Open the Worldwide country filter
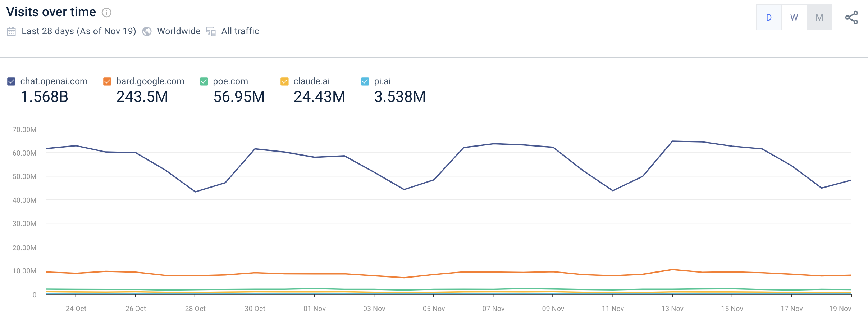Screen dimensions: 868x315 click(x=179, y=31)
